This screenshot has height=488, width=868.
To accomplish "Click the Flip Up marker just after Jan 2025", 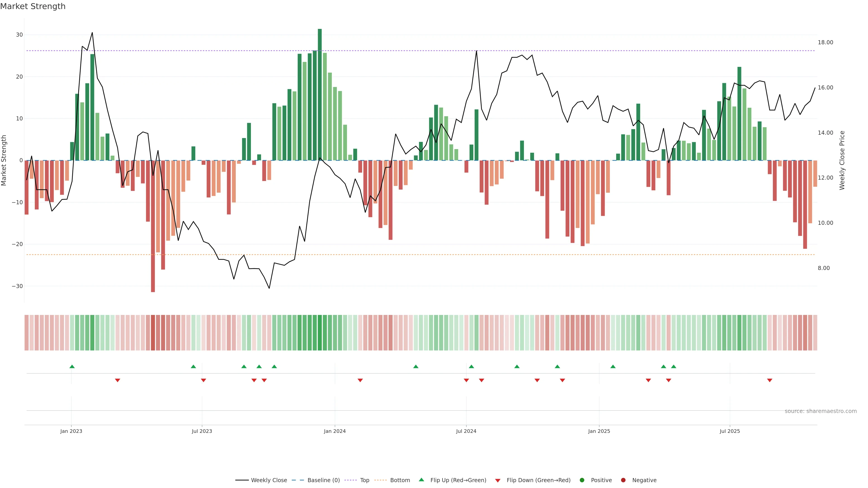I will click(x=613, y=366).
